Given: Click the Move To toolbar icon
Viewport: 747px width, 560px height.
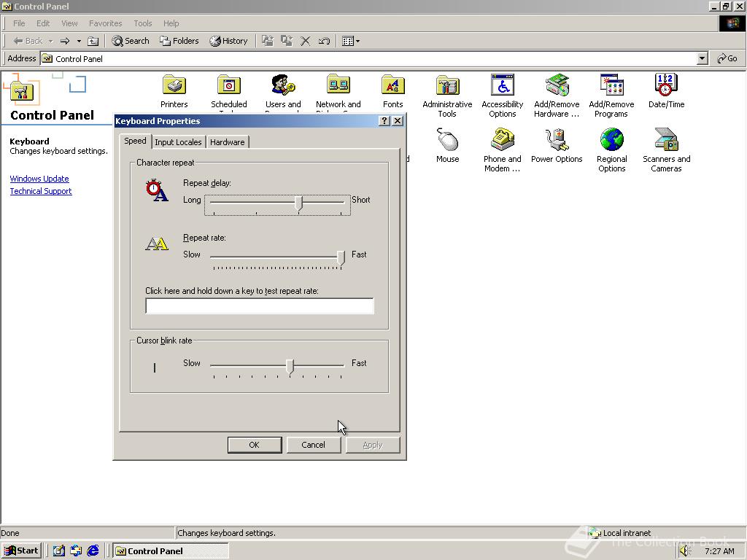Looking at the screenshot, I should 268,41.
